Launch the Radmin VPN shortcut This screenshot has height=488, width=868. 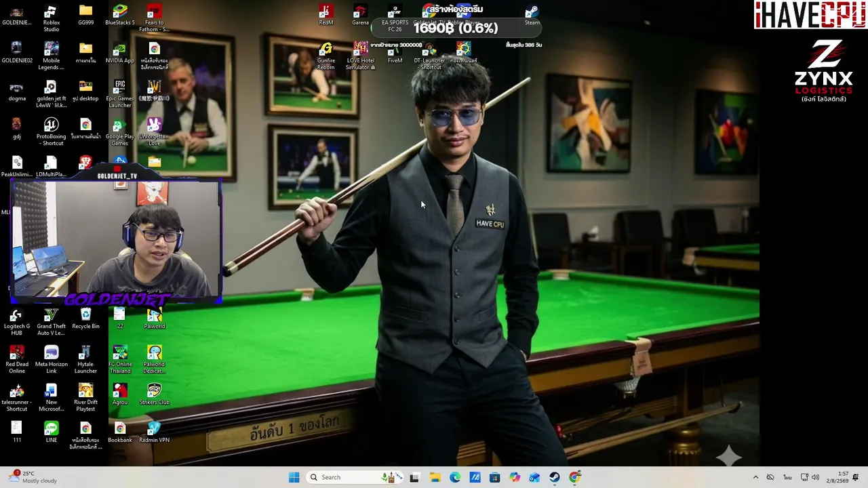pos(155,432)
